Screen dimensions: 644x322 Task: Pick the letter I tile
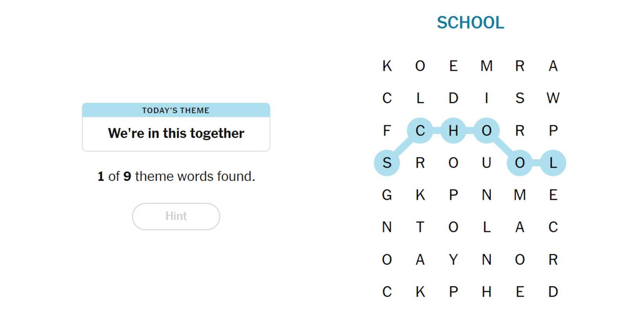point(486,98)
